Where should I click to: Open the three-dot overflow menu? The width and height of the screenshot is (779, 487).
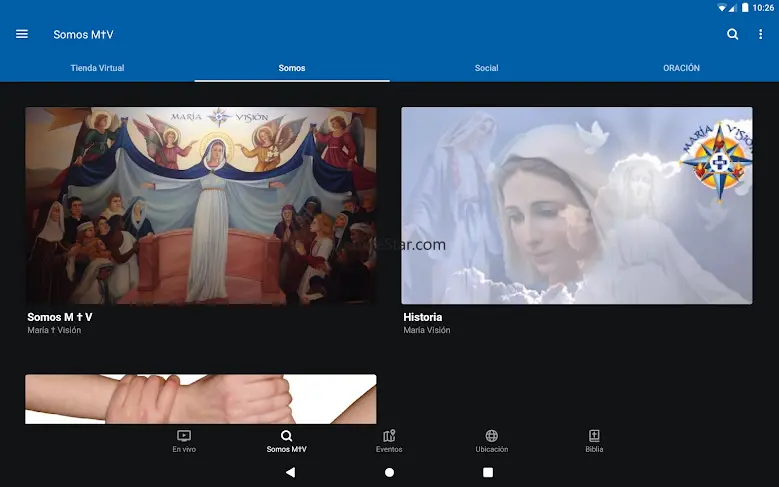(x=760, y=34)
